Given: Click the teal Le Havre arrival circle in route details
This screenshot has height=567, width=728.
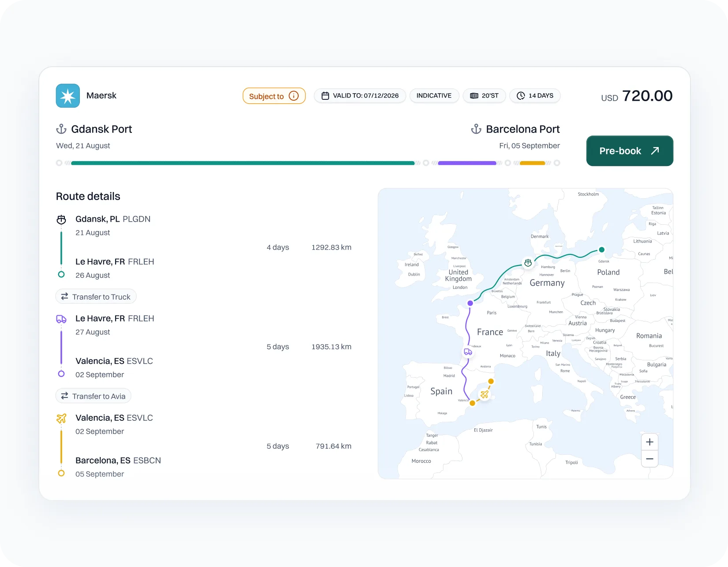Looking at the screenshot, I should 61,275.
